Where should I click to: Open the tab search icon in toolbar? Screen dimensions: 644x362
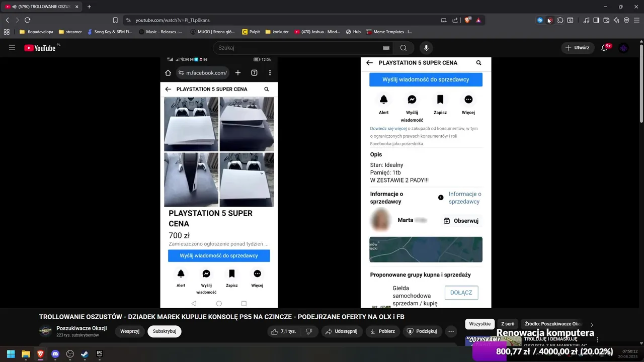tap(570, 20)
